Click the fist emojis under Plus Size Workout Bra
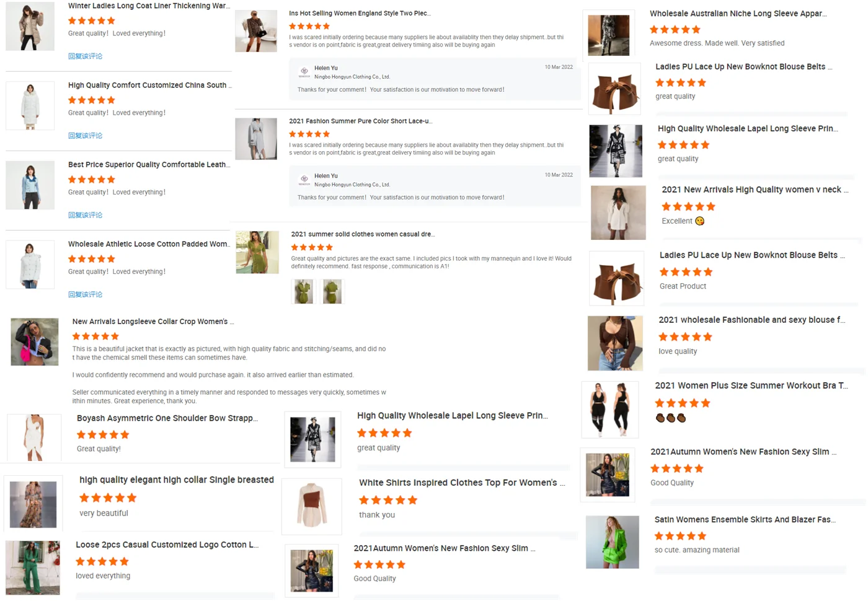The image size is (868, 601). pos(671,418)
